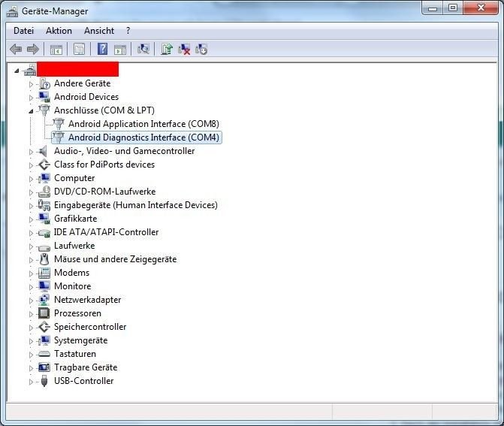
Task: Minimize the Geräte-Manager window
Action: (433, 8)
